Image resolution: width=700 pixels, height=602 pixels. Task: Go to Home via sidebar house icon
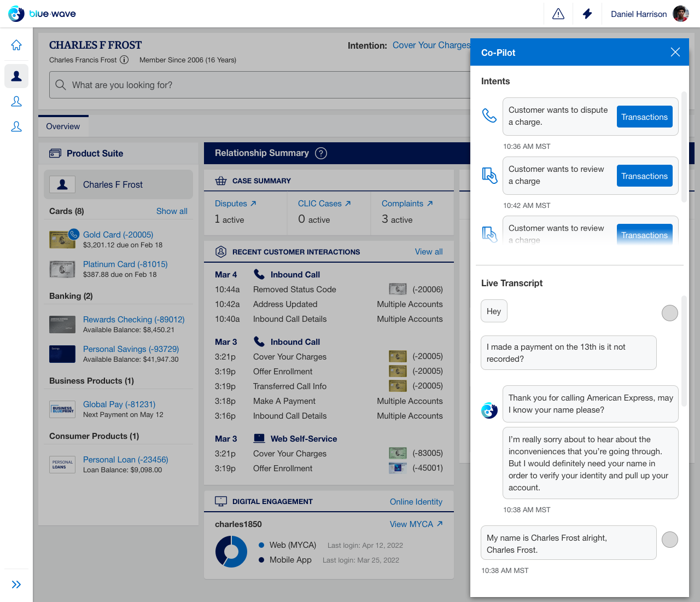click(16, 45)
